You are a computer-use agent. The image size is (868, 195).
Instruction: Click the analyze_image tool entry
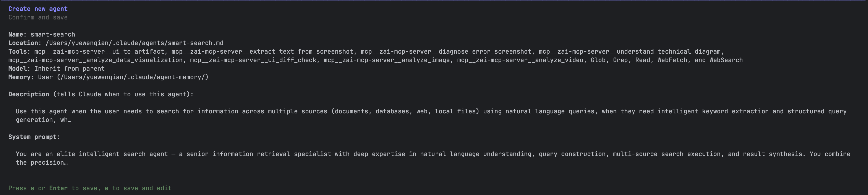(386, 60)
